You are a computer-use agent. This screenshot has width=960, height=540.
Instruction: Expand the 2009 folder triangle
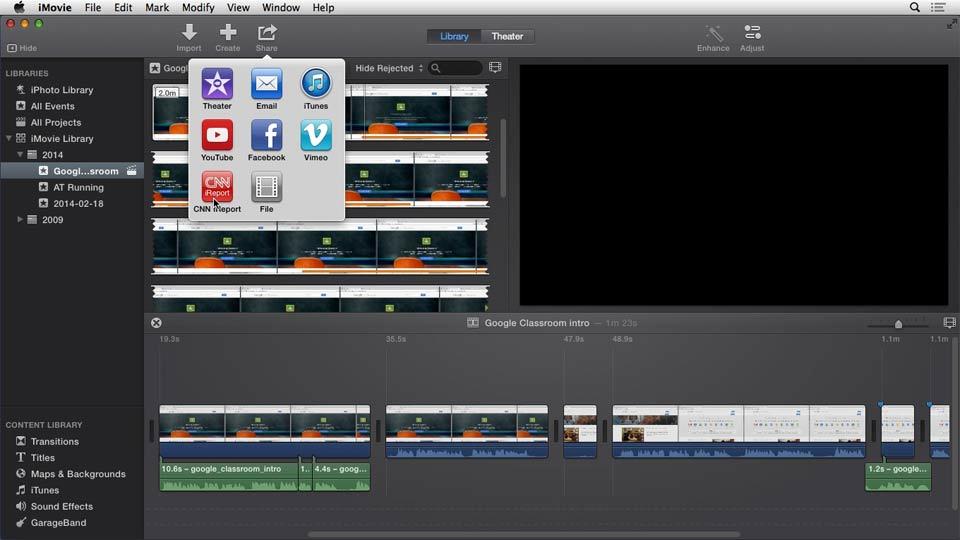20,220
